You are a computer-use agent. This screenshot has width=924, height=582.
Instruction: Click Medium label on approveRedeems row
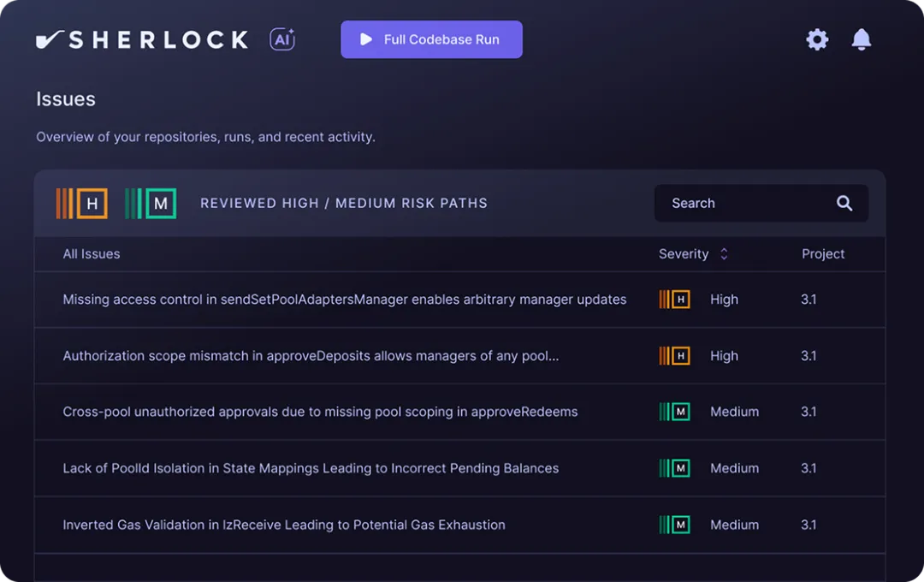tap(734, 412)
